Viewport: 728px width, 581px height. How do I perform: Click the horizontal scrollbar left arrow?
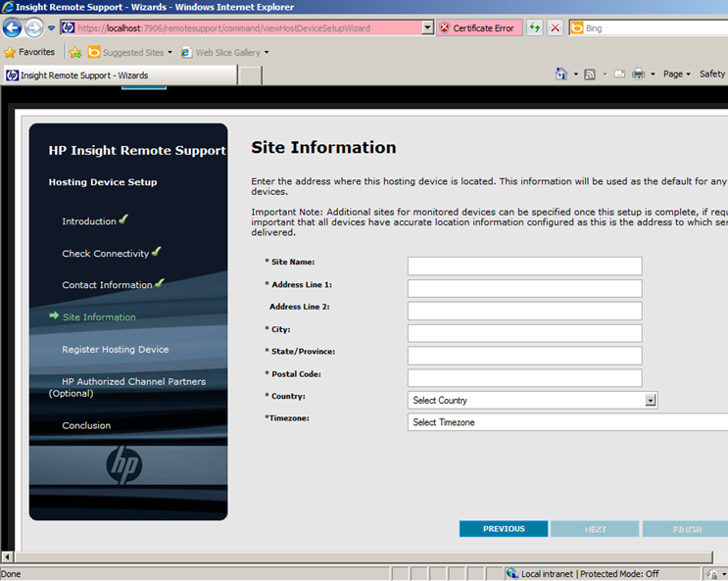coord(8,557)
